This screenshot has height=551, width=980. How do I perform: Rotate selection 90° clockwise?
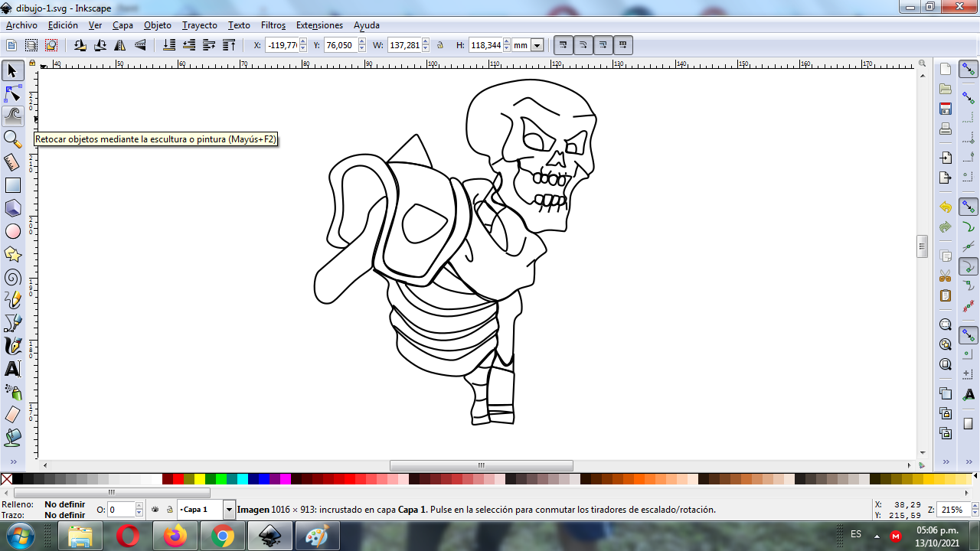(x=100, y=45)
